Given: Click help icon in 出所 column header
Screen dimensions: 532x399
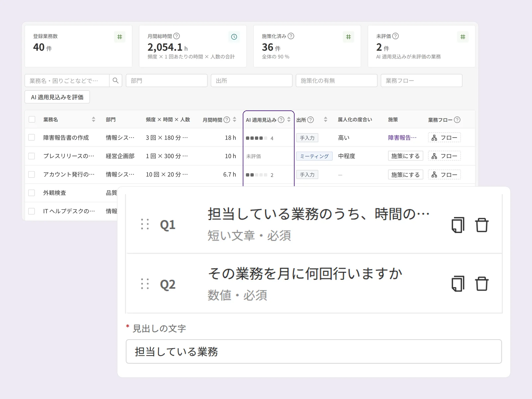Looking at the screenshot, I should tap(311, 120).
